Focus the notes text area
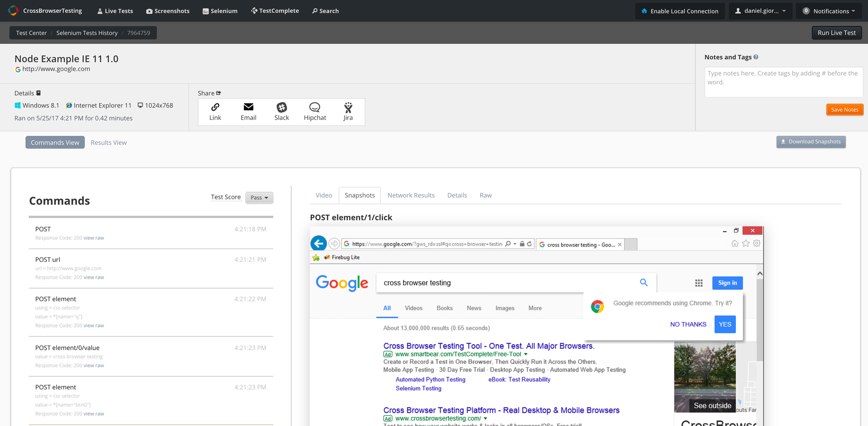Viewport: 868px width, 426px height. 783,82
